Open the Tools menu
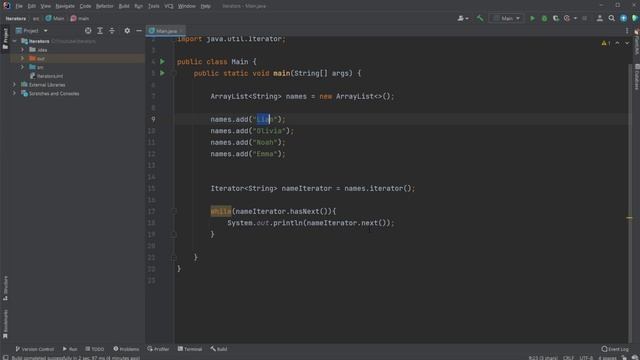The image size is (640, 360). [x=154, y=6]
